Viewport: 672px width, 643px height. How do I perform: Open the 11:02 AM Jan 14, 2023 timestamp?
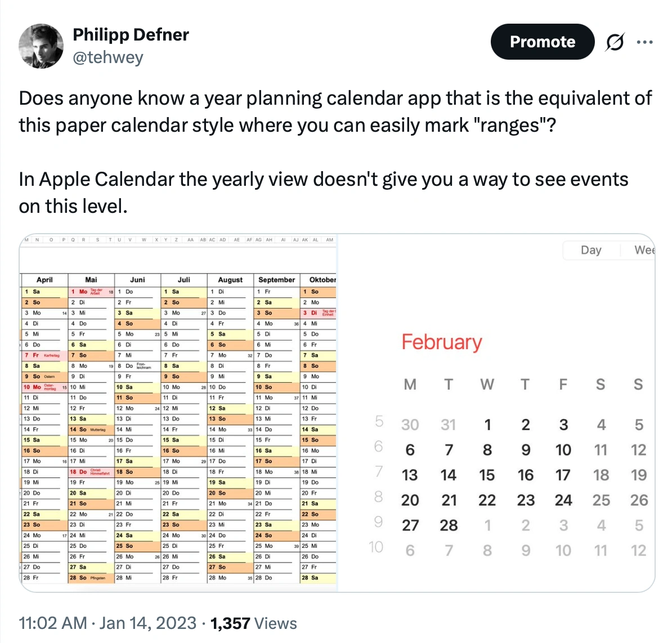(107, 623)
